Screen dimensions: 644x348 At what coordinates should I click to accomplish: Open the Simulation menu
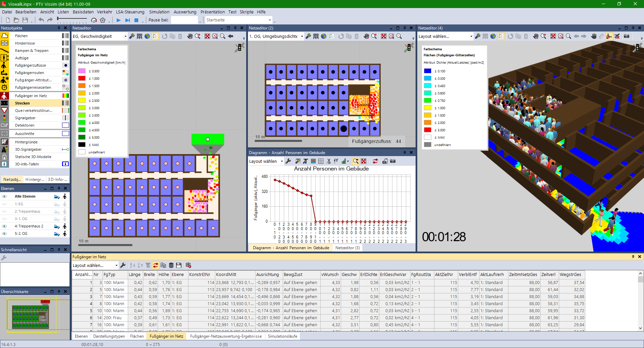pos(159,12)
